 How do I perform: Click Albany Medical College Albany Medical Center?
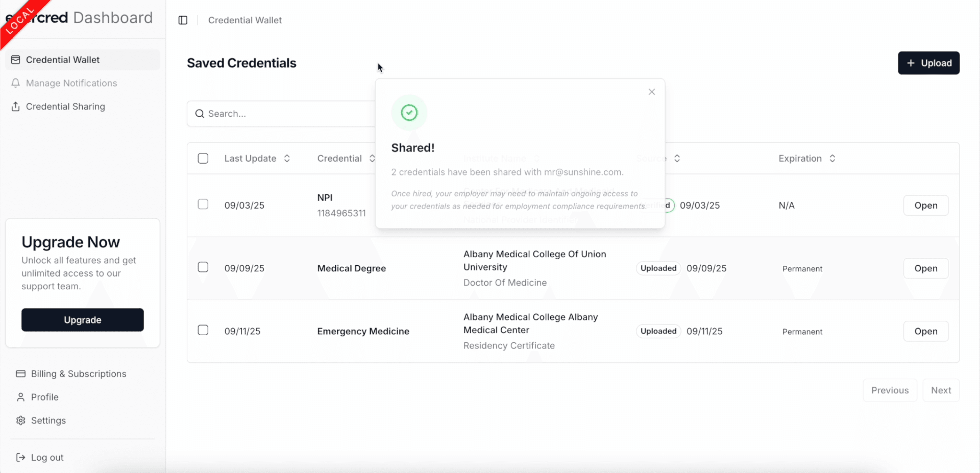530,324
